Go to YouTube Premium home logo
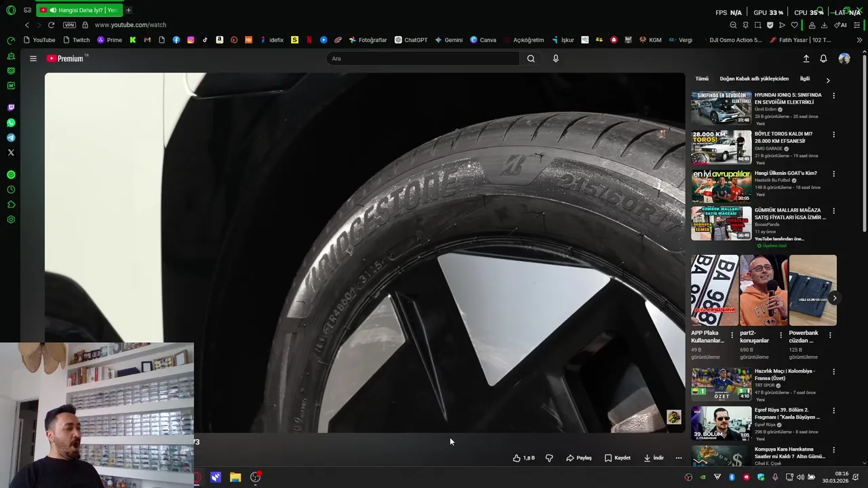Image resolution: width=868 pixels, height=488 pixels. pyautogui.click(x=66, y=58)
